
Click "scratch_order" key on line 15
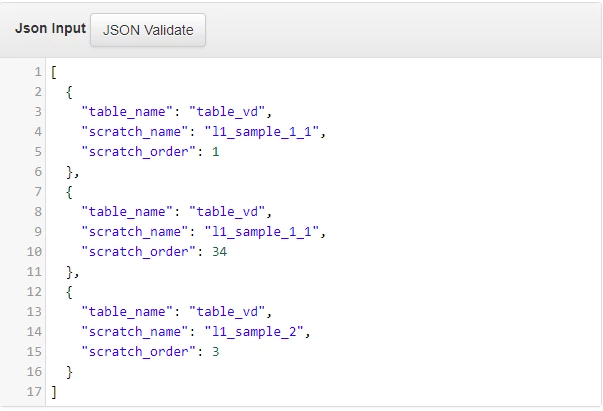(x=138, y=352)
